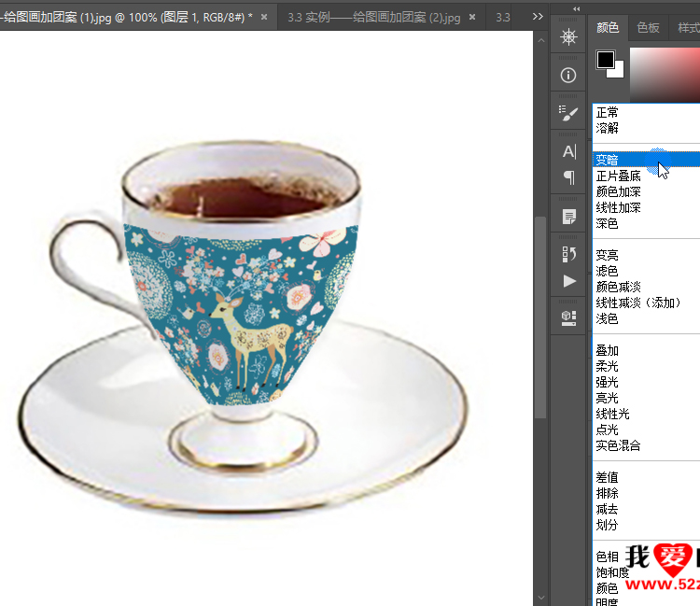The image size is (700, 606).
Task: Choose 饱和度 blend mode
Action: [x=612, y=572]
